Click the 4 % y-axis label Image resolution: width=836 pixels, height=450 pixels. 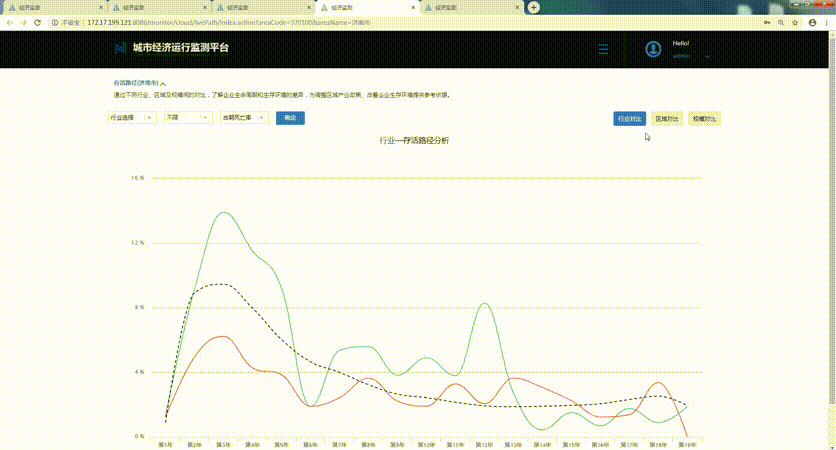[x=139, y=372]
